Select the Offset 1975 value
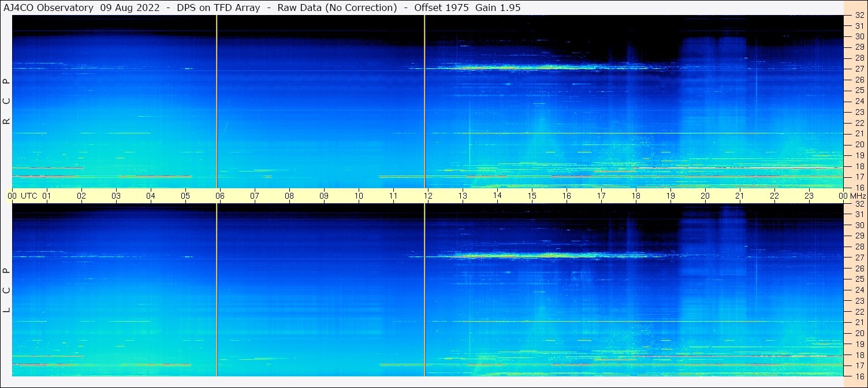The image size is (868, 388). [441, 8]
